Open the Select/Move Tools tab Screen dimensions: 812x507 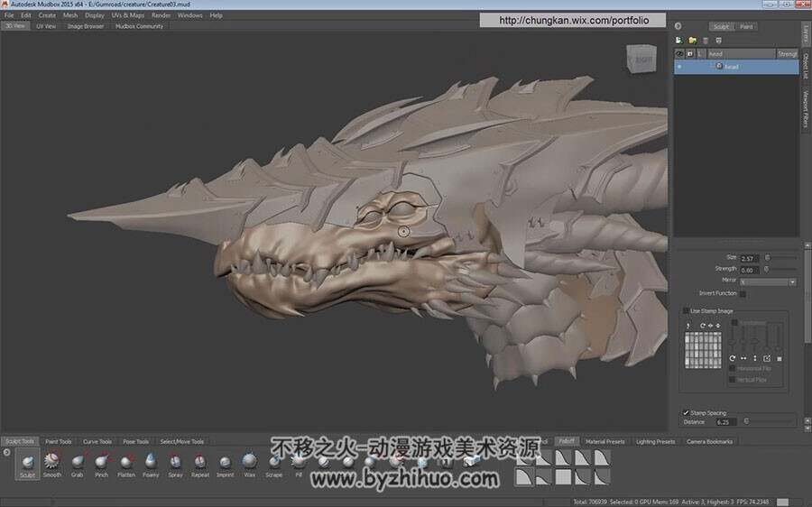(x=181, y=442)
